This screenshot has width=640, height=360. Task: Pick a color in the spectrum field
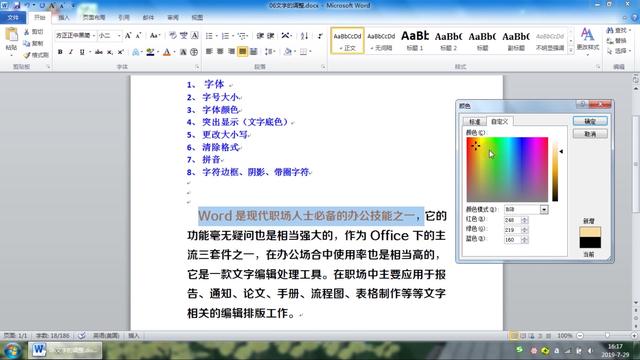coord(507,169)
